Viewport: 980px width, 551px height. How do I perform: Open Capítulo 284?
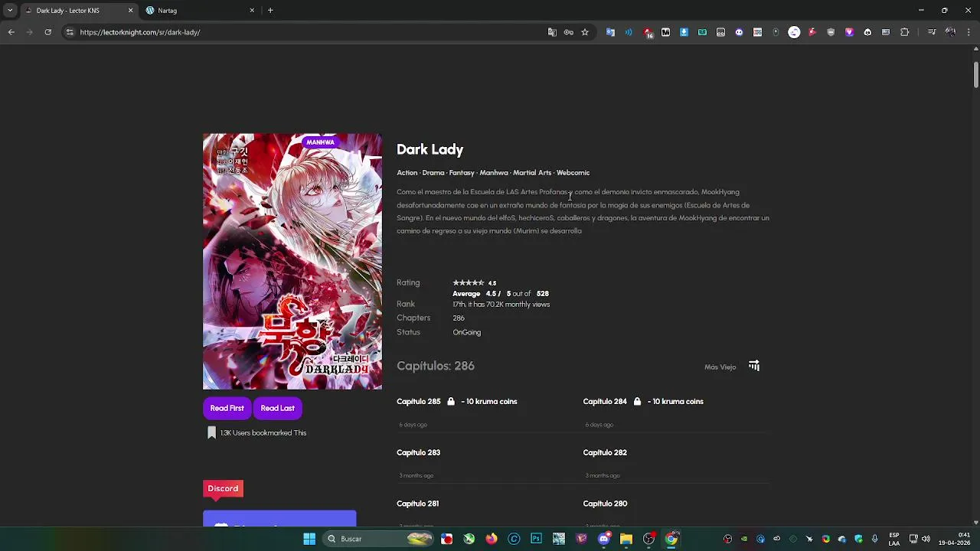[x=605, y=401]
